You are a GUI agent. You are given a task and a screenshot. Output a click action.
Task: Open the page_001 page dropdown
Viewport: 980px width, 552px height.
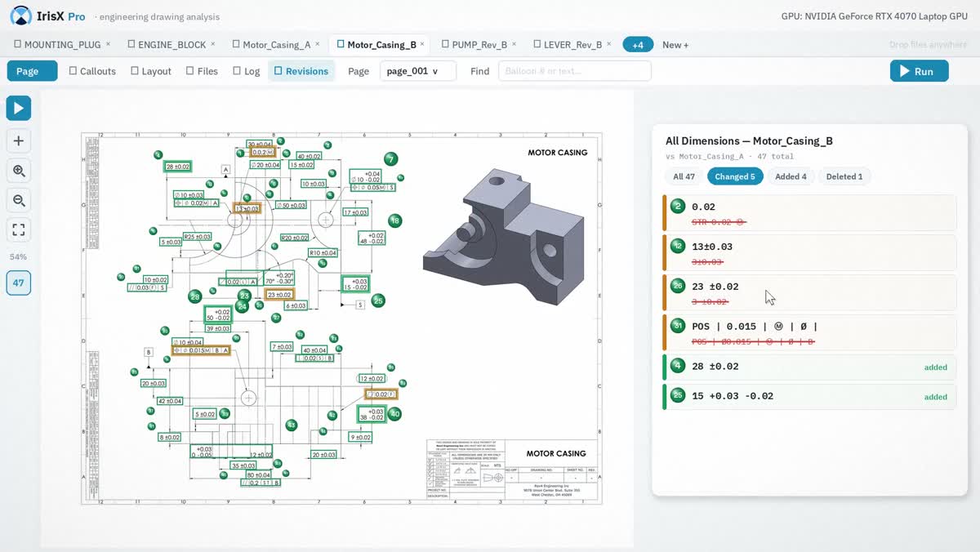(x=418, y=71)
